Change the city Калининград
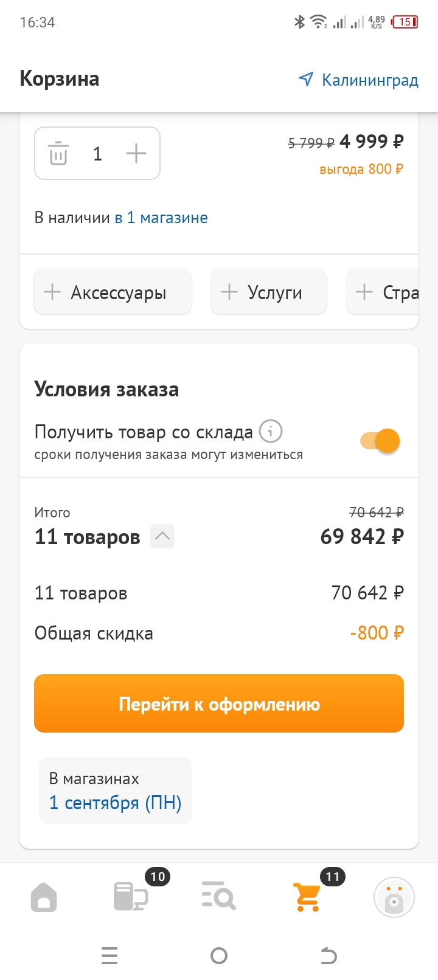438x980 pixels. pos(358,80)
